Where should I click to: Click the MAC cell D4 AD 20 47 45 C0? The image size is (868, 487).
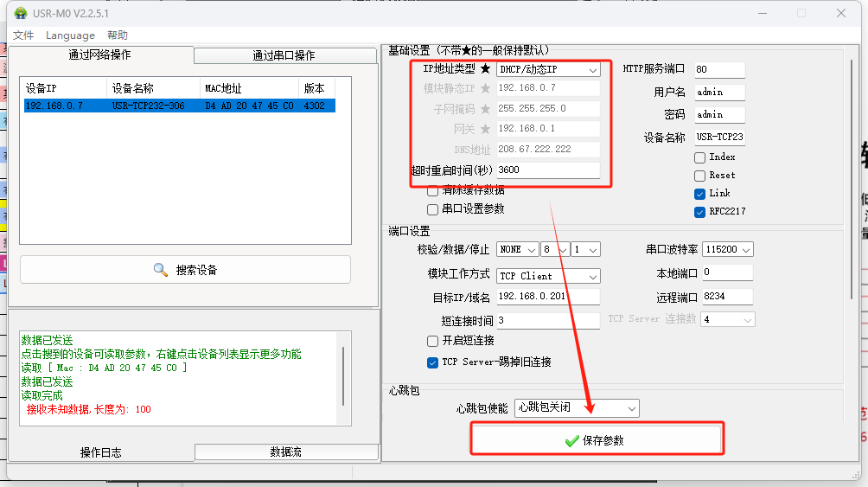pyautogui.click(x=249, y=106)
